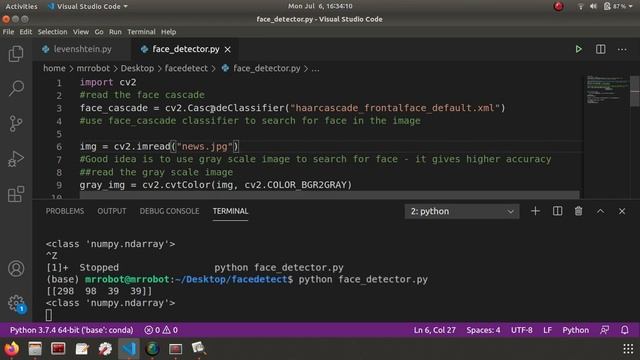Select the TERMINAL panel tab
Image resolution: width=640 pixels, height=360 pixels.
[x=230, y=211]
